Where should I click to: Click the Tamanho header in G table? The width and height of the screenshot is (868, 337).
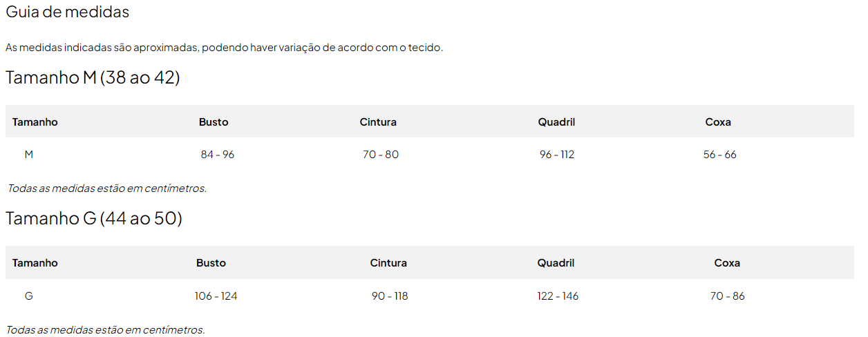tap(35, 263)
